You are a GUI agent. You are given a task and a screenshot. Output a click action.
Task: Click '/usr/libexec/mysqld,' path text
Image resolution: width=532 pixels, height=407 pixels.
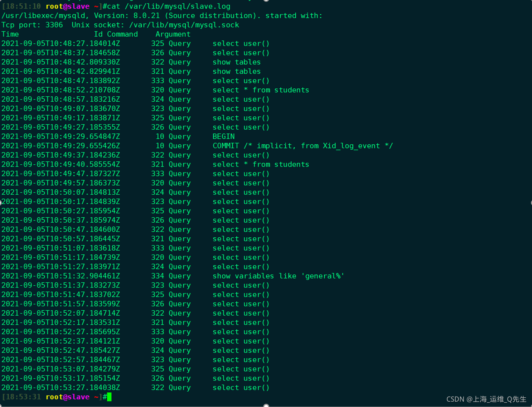click(x=45, y=16)
